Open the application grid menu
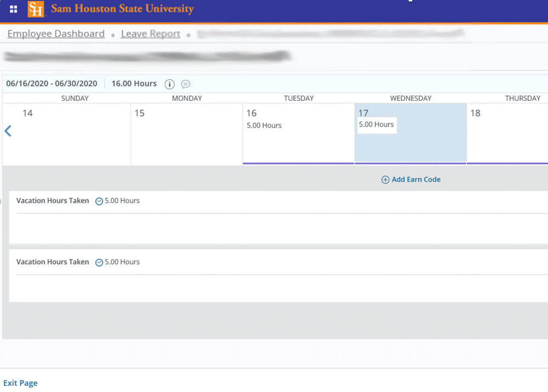This screenshot has height=392, width=548. point(13,9)
